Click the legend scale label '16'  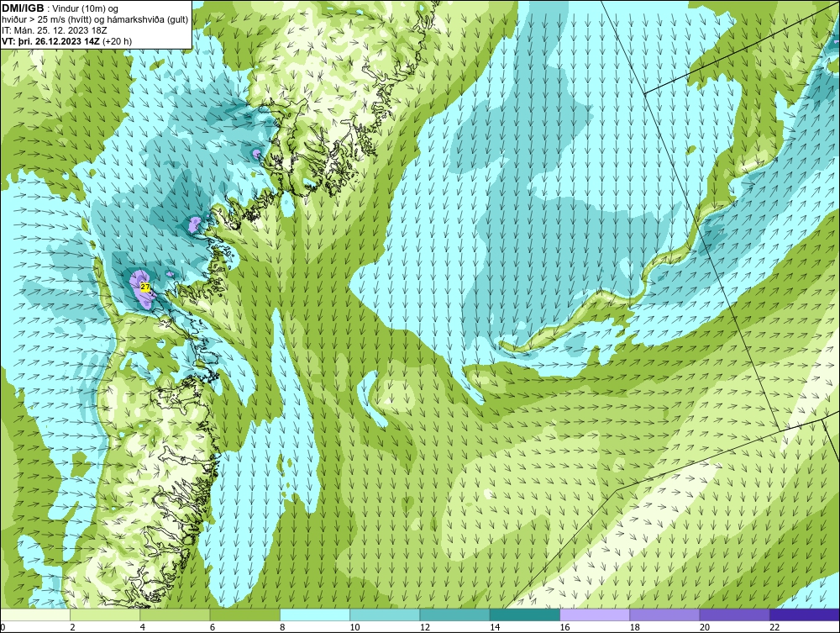tap(564, 627)
